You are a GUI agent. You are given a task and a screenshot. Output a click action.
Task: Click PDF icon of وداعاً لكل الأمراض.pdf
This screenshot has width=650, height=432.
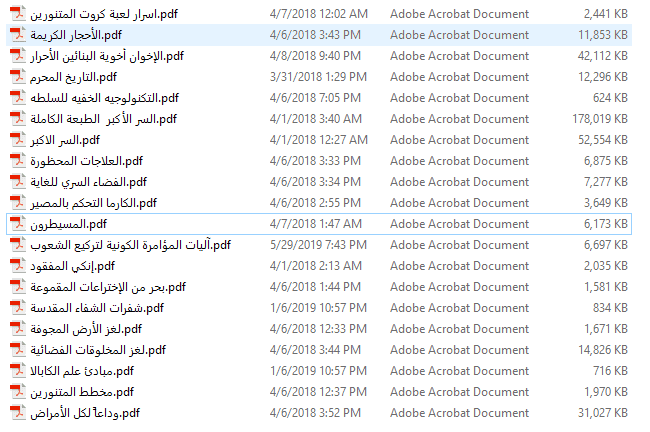click(18, 413)
